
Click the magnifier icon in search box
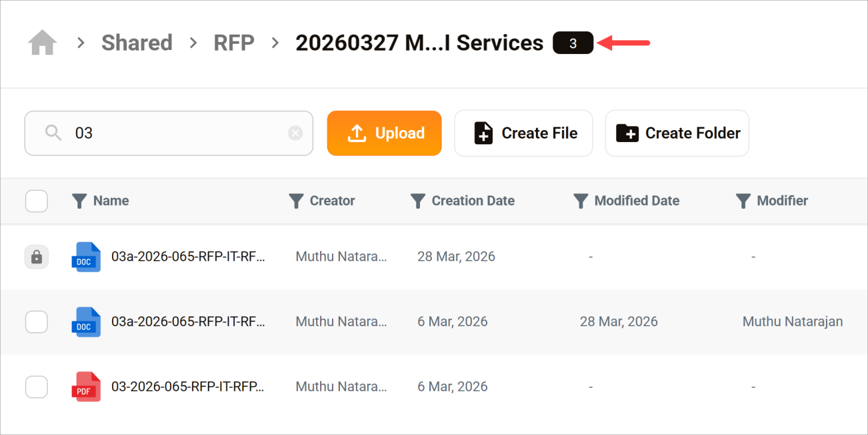(53, 133)
